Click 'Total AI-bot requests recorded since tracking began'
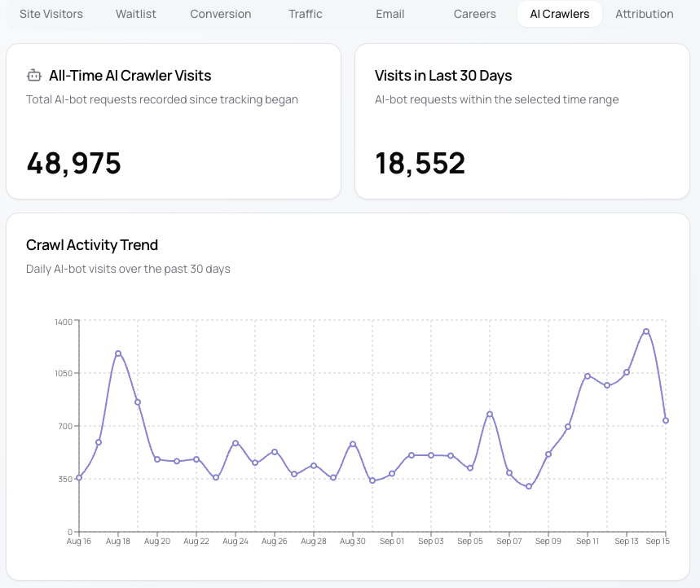 tap(162, 99)
